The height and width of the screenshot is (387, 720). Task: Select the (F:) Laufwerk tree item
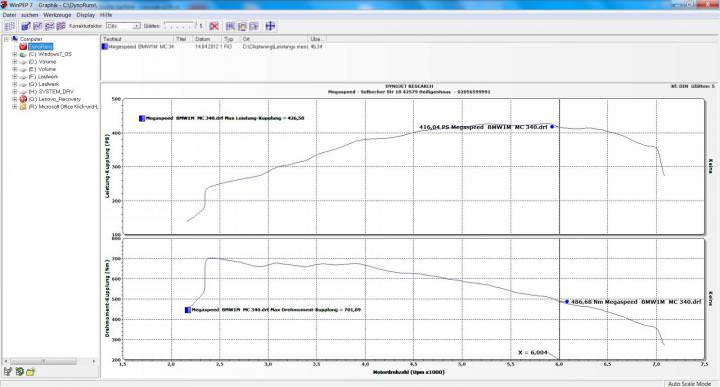click(x=43, y=77)
